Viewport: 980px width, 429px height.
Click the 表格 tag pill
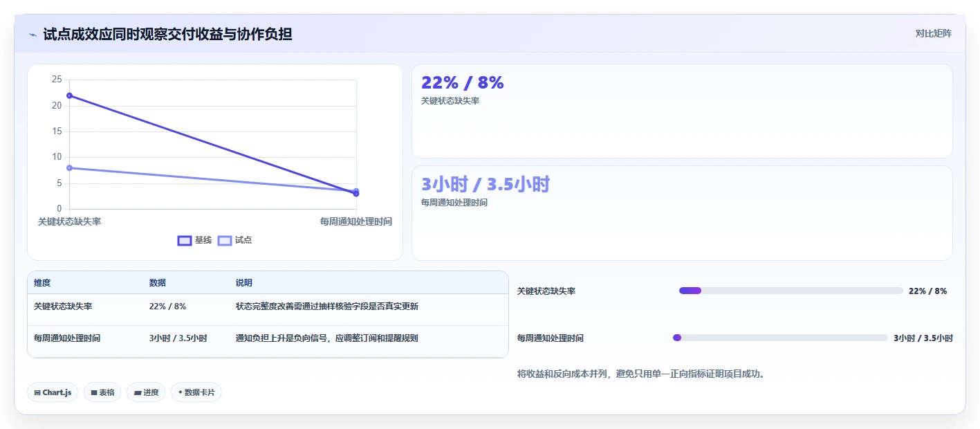pyautogui.click(x=102, y=392)
